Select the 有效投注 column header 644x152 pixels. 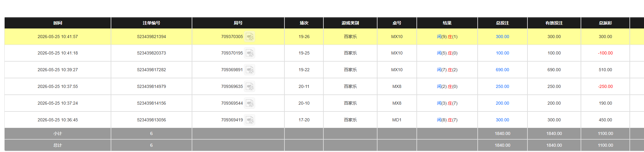point(554,23)
